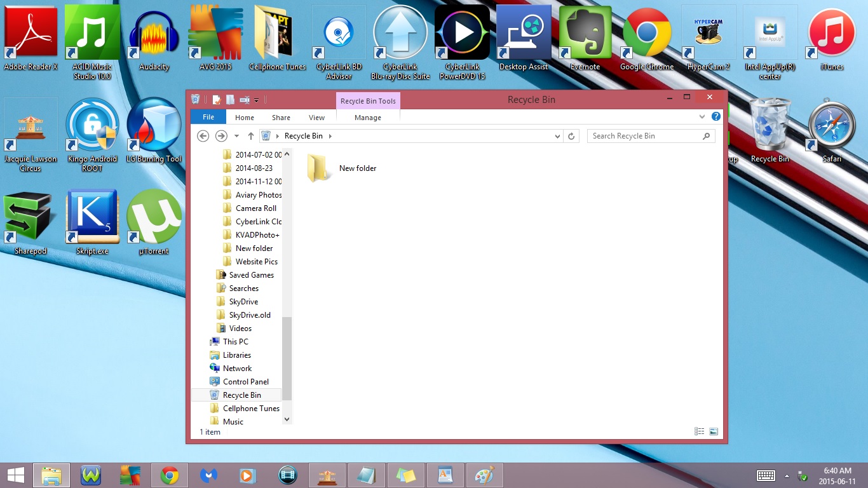Viewport: 868px width, 488px height.
Task: Click New folder icon in quick access toolbar
Action: click(230, 100)
